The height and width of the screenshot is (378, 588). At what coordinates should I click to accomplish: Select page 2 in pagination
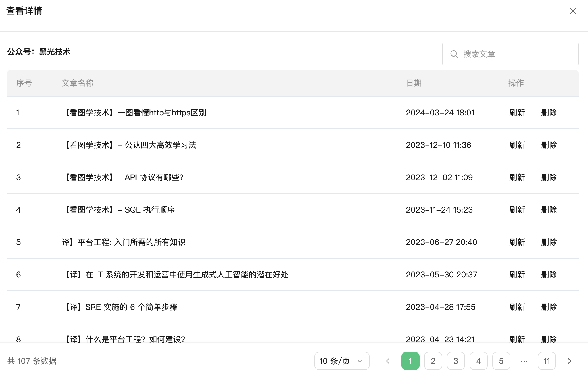(x=433, y=361)
